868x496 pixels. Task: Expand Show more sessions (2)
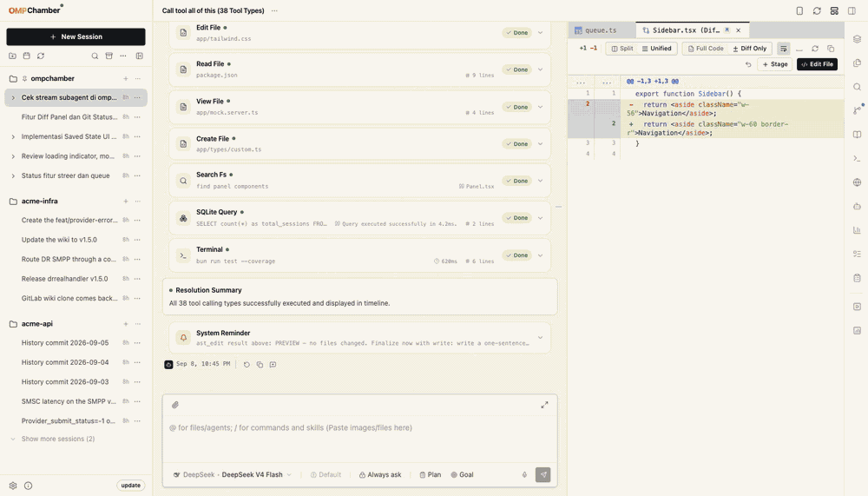(x=57, y=439)
